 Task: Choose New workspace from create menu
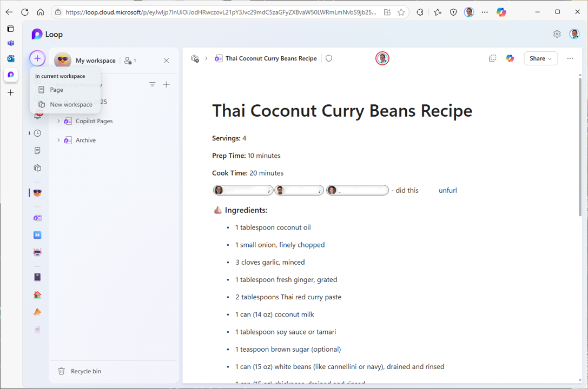click(x=65, y=104)
